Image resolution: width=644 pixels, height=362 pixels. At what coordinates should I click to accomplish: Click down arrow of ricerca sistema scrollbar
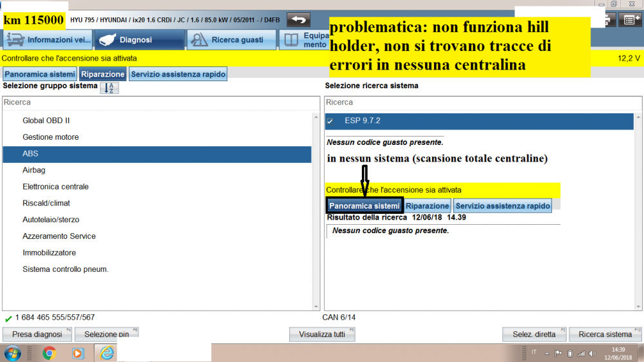pyautogui.click(x=638, y=307)
